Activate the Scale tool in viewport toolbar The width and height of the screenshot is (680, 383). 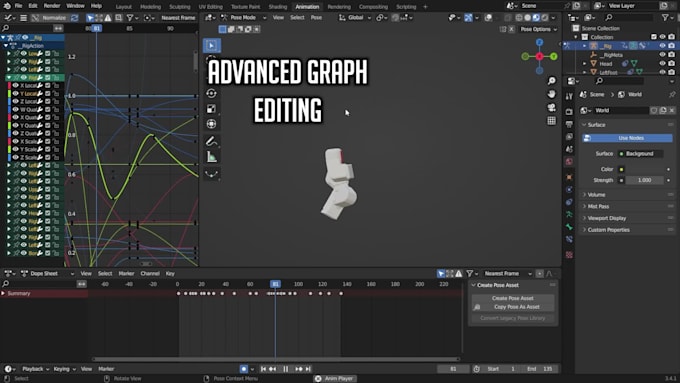click(212, 108)
